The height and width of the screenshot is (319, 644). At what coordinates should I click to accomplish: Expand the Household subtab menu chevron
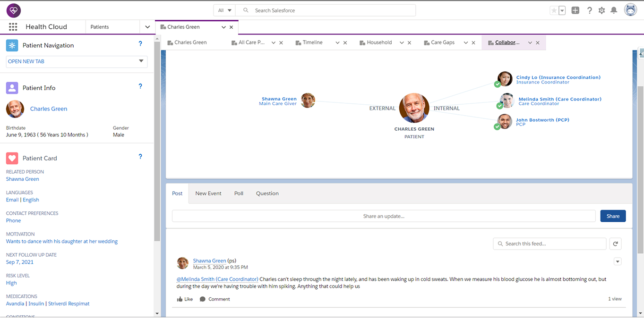(x=402, y=42)
